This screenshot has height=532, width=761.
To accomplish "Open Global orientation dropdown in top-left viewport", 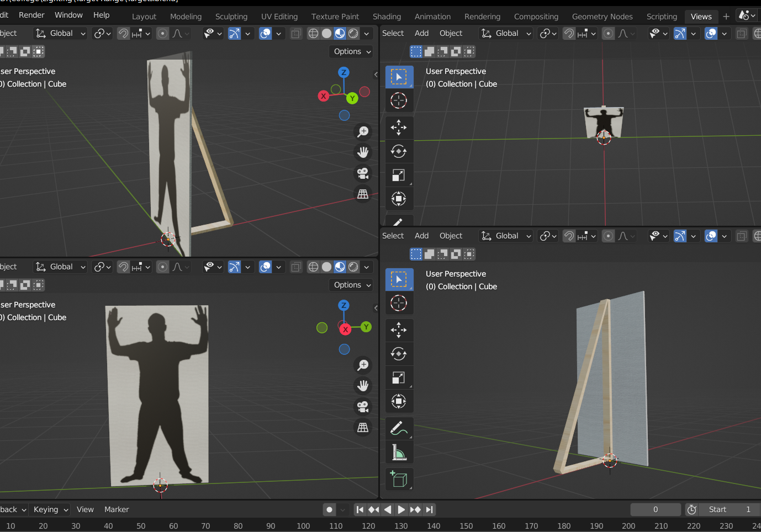I will point(60,34).
